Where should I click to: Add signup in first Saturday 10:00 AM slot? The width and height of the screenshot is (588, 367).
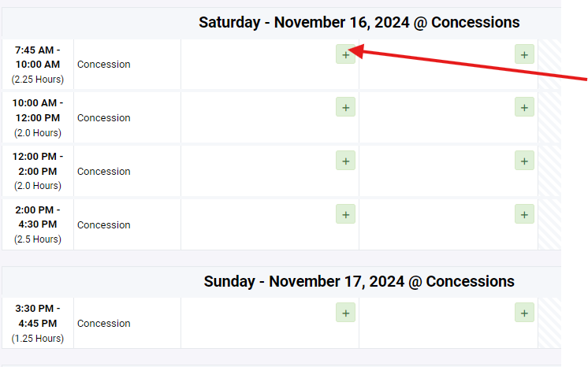click(345, 107)
